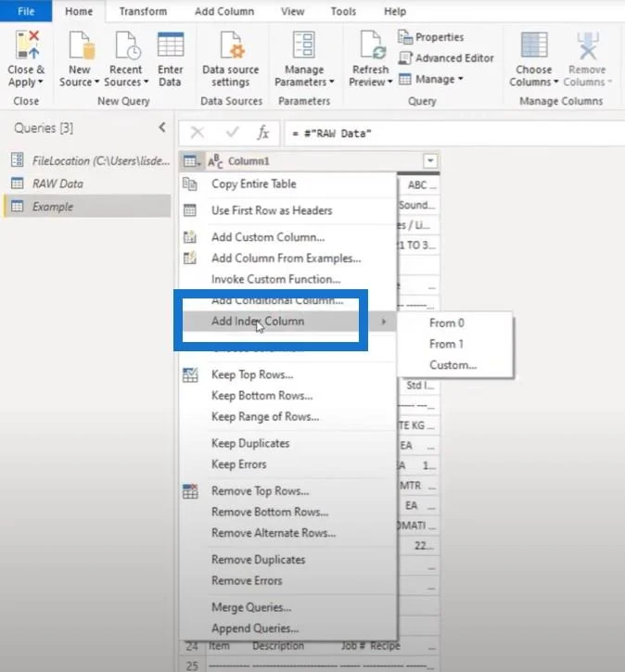The image size is (625, 672).
Task: Click the formula bar input field
Action: (454, 133)
